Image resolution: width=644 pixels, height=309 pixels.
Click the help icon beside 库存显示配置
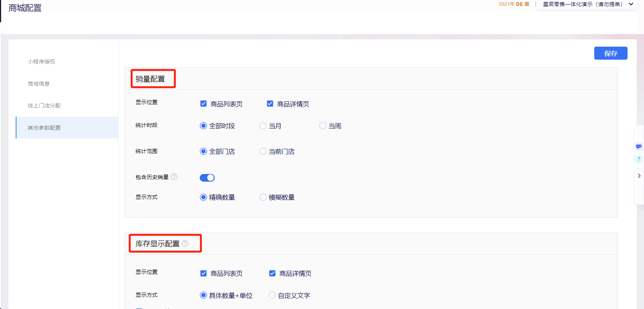tap(185, 244)
